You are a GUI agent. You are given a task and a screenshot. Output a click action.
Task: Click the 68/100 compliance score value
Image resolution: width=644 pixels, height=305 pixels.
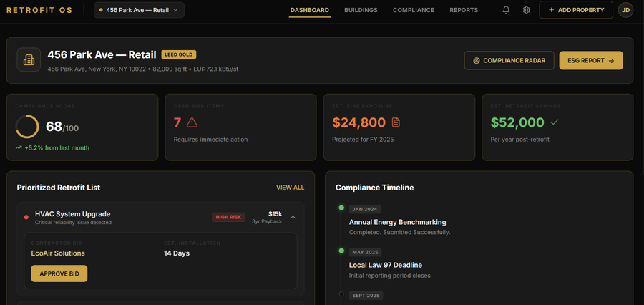62,127
